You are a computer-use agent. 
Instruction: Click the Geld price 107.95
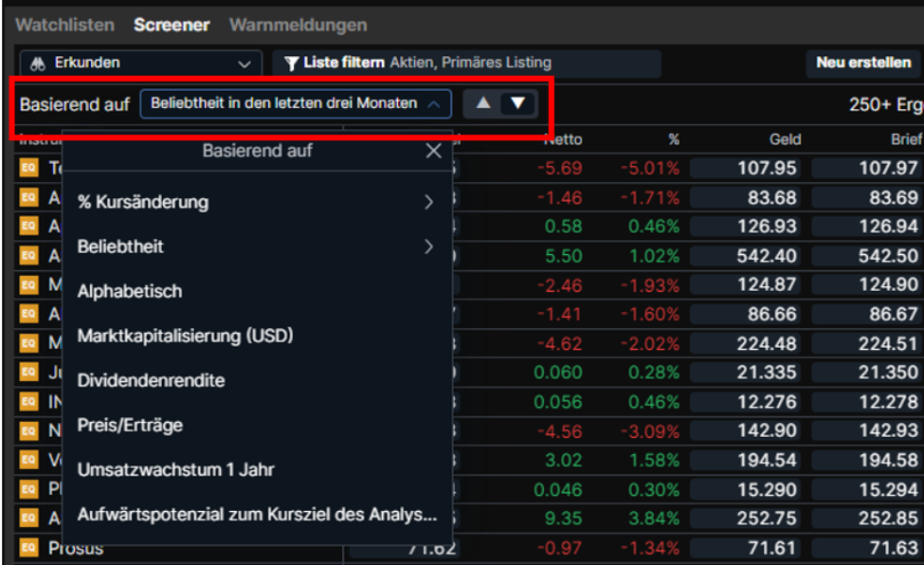[744, 169]
